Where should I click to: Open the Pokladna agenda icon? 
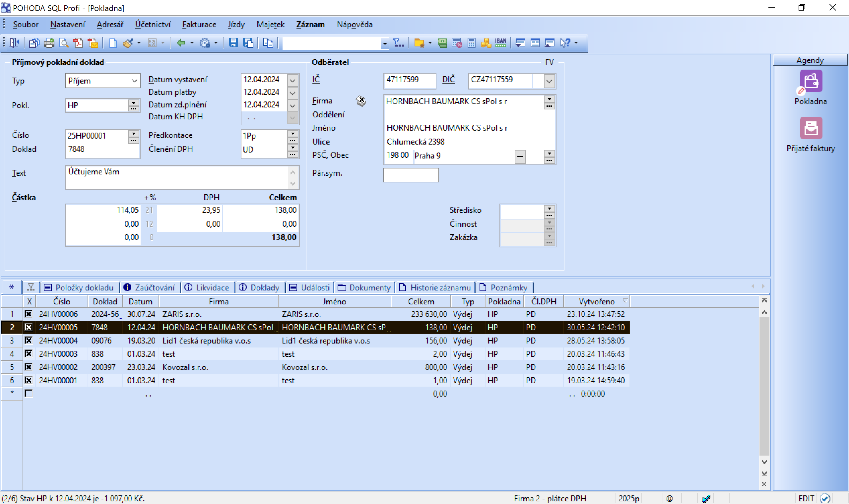pyautogui.click(x=811, y=81)
